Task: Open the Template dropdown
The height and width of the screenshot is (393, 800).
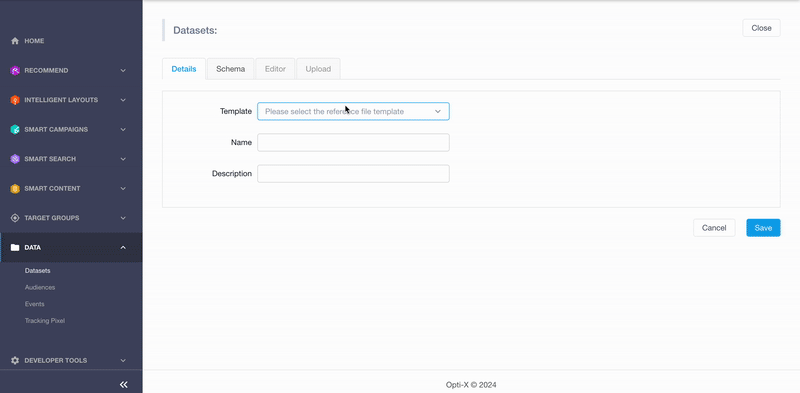Action: coord(353,111)
